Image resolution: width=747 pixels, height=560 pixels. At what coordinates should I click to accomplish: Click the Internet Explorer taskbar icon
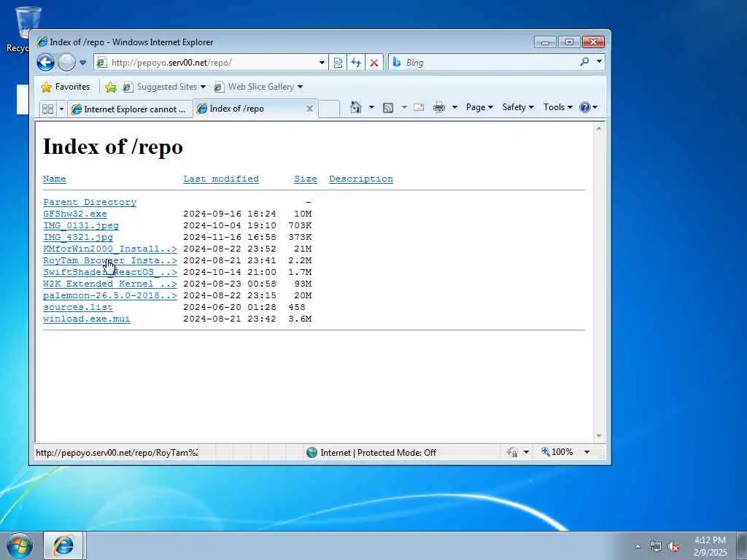coord(63,545)
